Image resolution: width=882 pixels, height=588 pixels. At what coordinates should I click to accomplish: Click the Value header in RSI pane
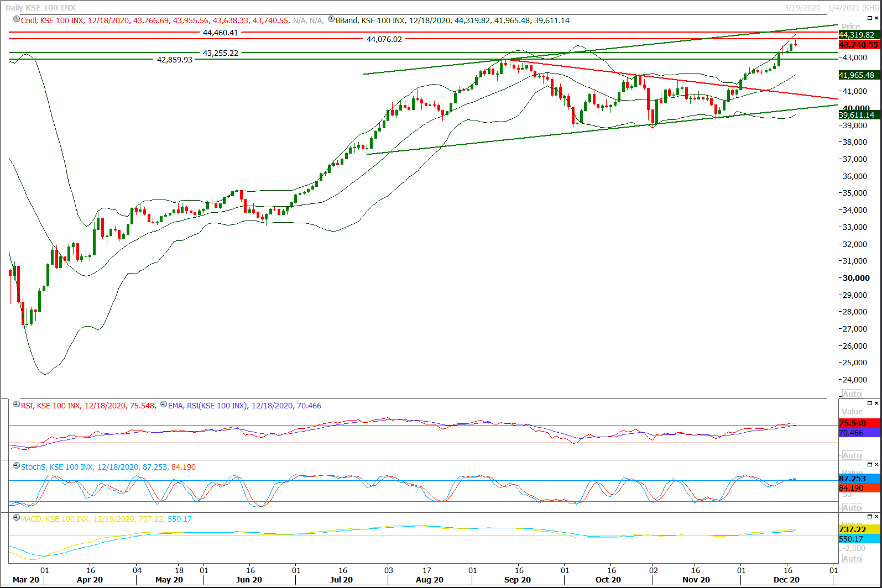(852, 412)
